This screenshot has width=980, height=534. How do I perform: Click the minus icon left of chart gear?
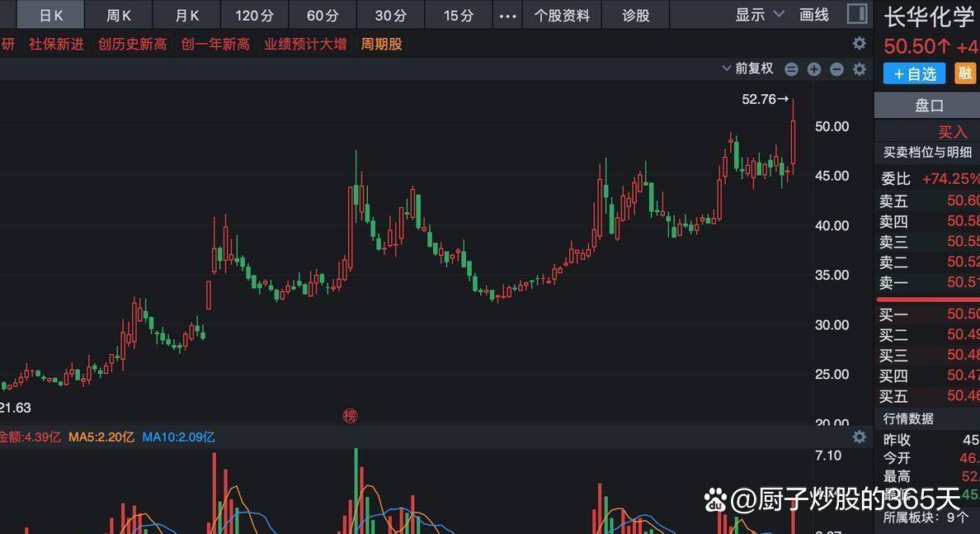[x=836, y=69]
